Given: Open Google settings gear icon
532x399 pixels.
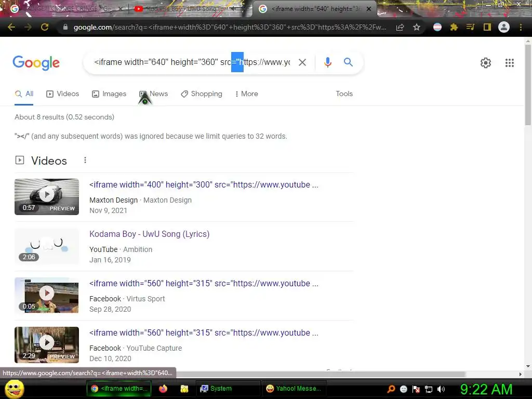Looking at the screenshot, I should click(486, 63).
